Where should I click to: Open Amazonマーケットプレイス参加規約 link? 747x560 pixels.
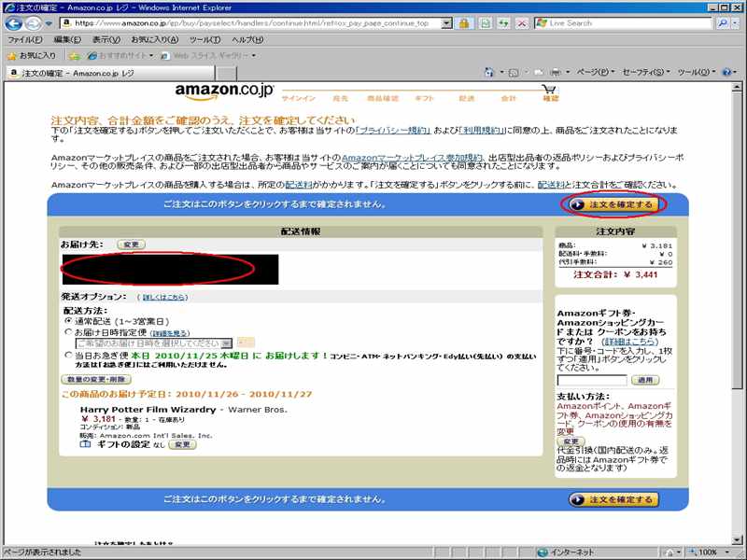(x=412, y=157)
